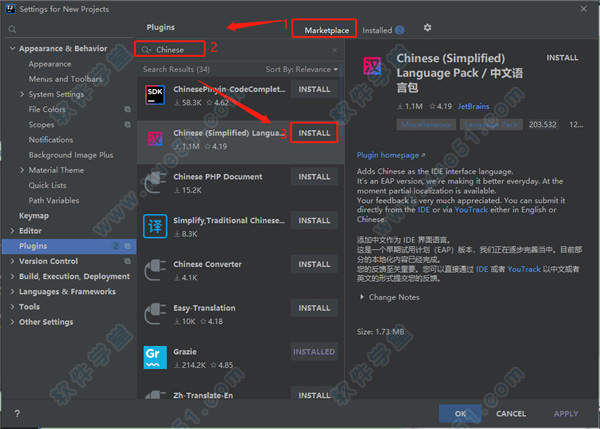
Task: Expand the Version Control settings node
Action: (13, 261)
